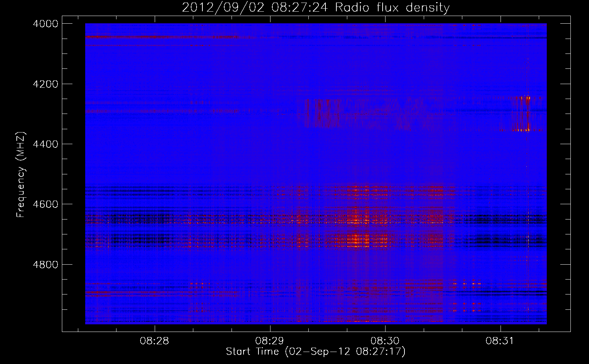Select the 4800 frequency axis label
This screenshot has height=364, width=589.
[x=46, y=265]
